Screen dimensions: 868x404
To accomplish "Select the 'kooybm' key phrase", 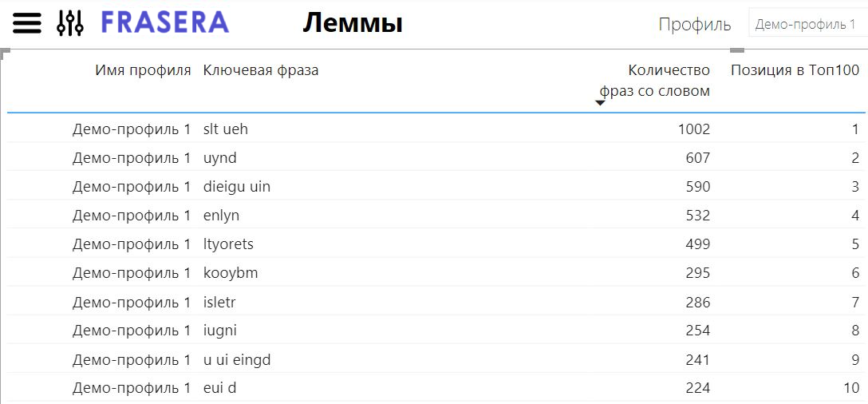I will click(231, 273).
